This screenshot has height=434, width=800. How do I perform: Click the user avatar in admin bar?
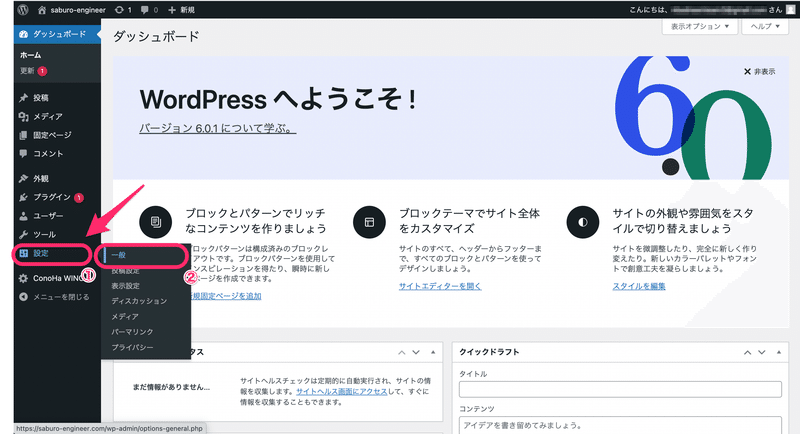click(x=790, y=9)
